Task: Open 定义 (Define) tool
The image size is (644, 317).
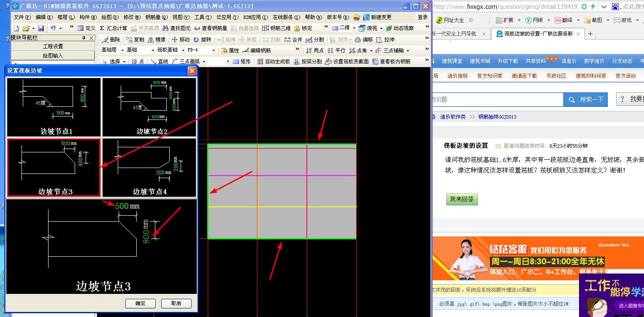Action: (x=87, y=28)
